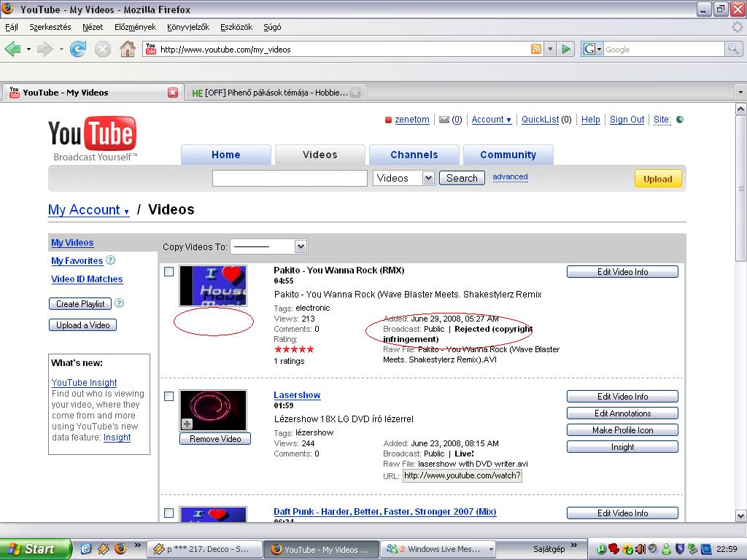Click the volume icon in system tray
Screen dimensions: 747x560
point(640,549)
